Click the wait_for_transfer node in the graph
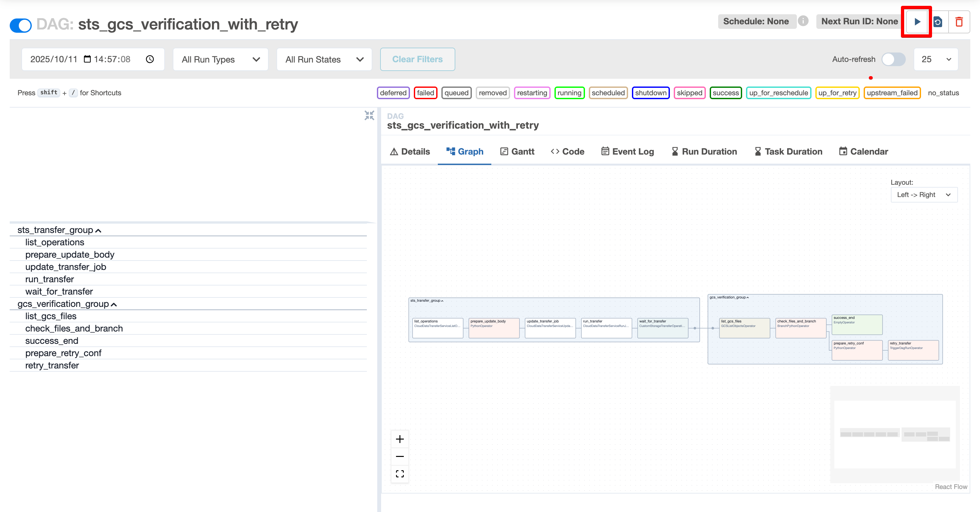The width and height of the screenshot is (980, 512). pos(662,328)
